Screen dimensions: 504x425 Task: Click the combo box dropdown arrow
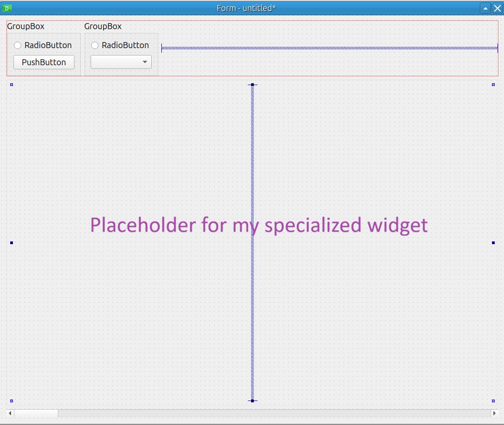(145, 62)
